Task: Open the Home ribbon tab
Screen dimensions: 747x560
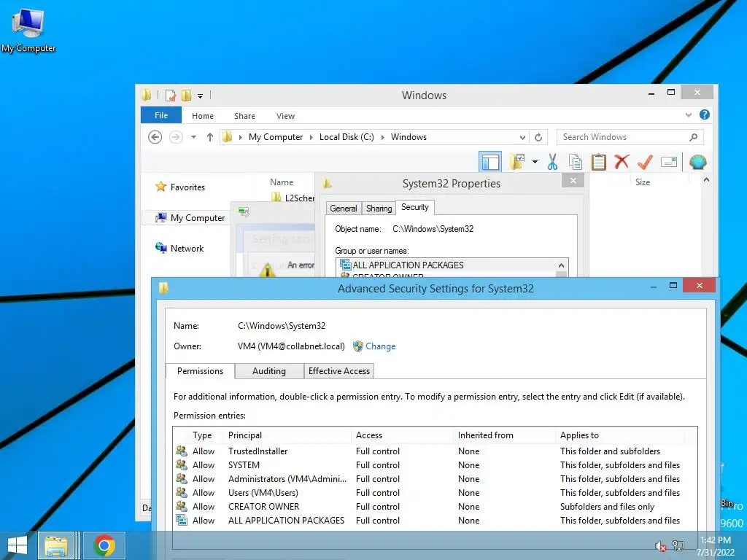Action: 203,116
